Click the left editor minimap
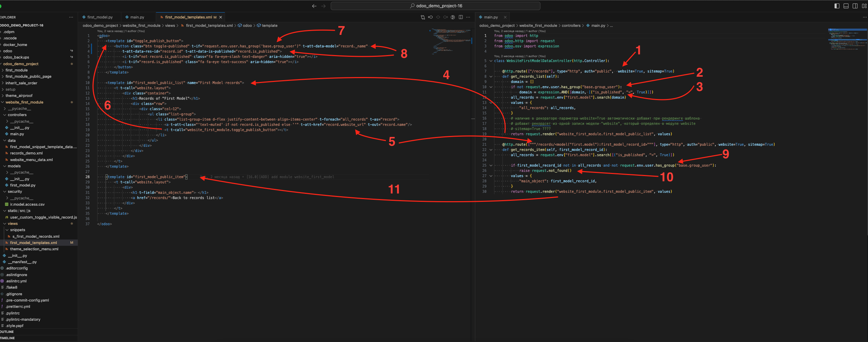868x342 pixels. pos(451,42)
